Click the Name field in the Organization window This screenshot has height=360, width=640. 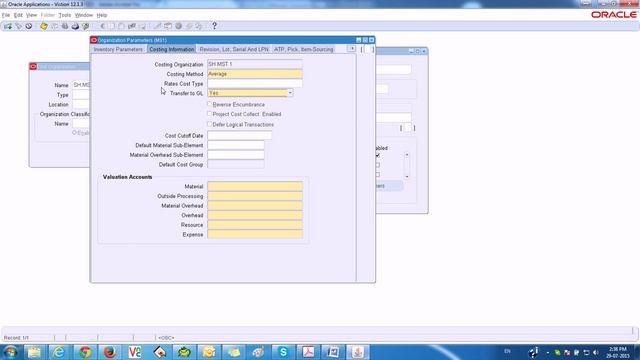click(x=81, y=85)
